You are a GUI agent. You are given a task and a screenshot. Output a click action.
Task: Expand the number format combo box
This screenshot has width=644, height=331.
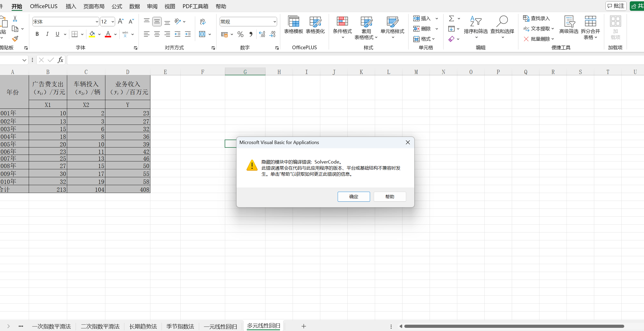point(274,22)
